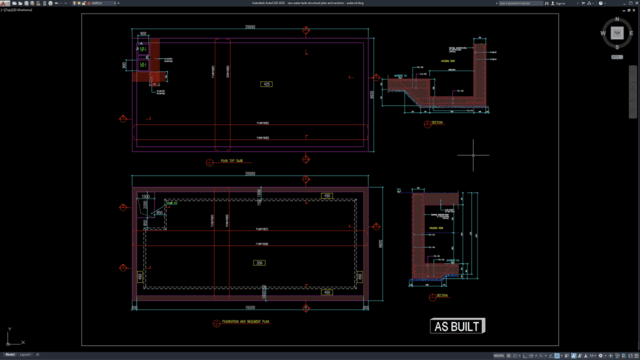Click the search binoculars icon
The image size is (640, 360).
(547, 3)
